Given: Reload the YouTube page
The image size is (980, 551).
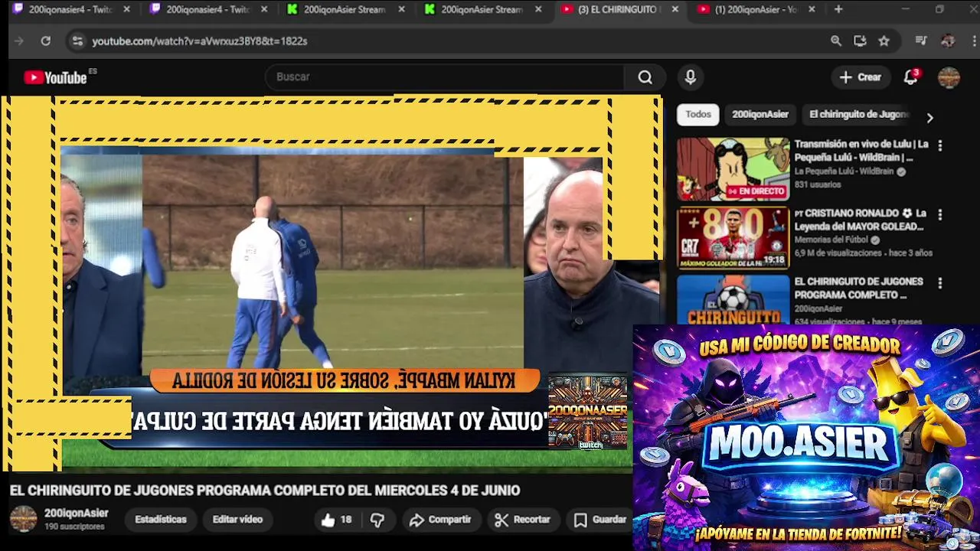Looking at the screenshot, I should coord(46,41).
